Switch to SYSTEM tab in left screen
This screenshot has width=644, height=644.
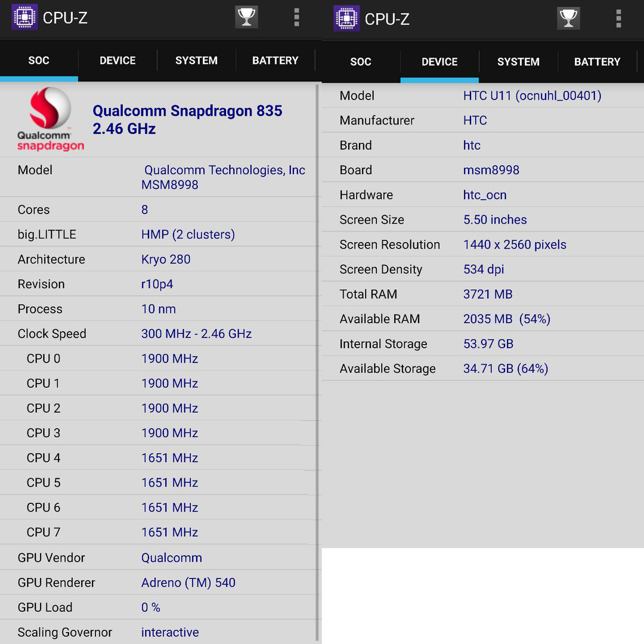(x=196, y=60)
